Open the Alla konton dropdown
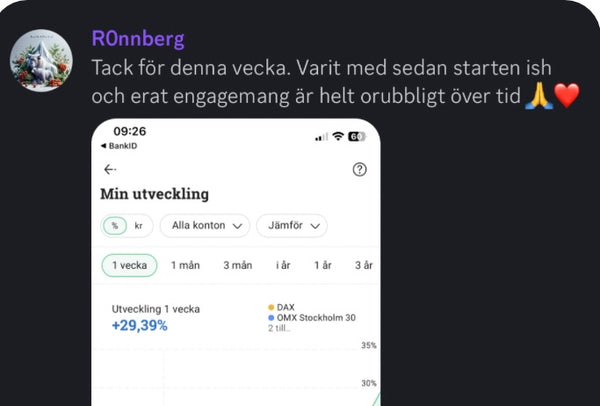The image size is (600, 406). [x=204, y=226]
